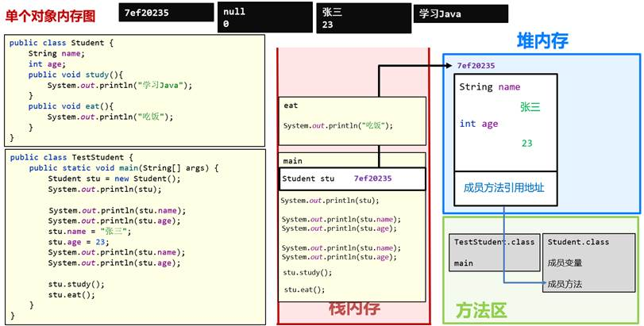644x326 pixels.
Task: Select the black output box reading 学习Java
Action: point(461,13)
